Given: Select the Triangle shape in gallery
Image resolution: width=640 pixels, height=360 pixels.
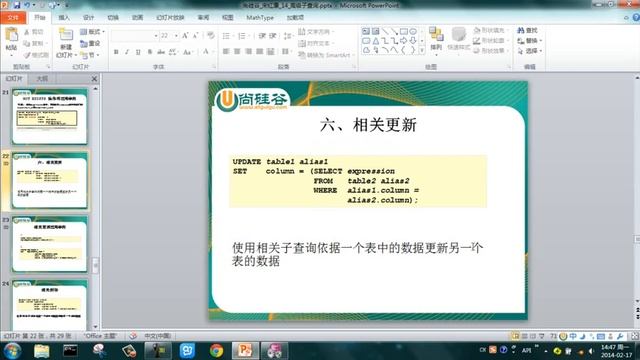Looking at the screenshot, I should tap(376, 41).
